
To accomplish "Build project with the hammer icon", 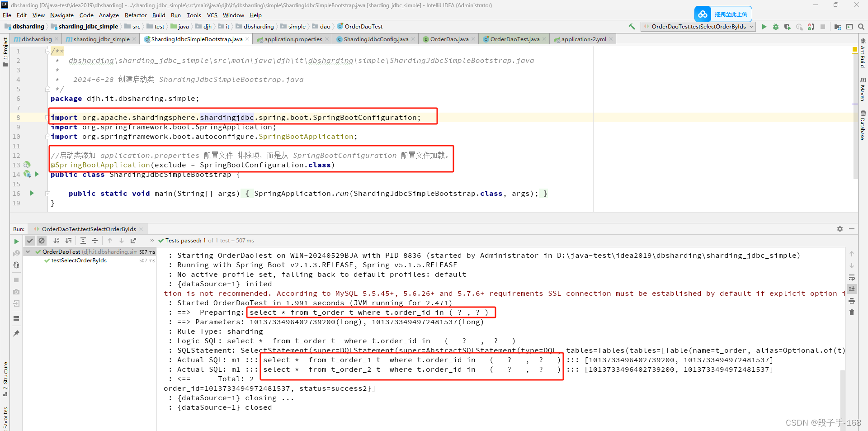I will click(632, 27).
